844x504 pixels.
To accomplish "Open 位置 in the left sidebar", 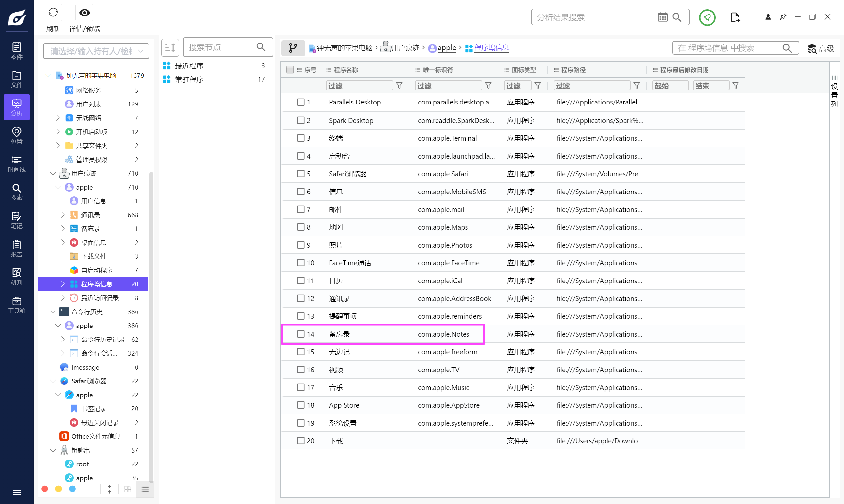I will tap(16, 135).
